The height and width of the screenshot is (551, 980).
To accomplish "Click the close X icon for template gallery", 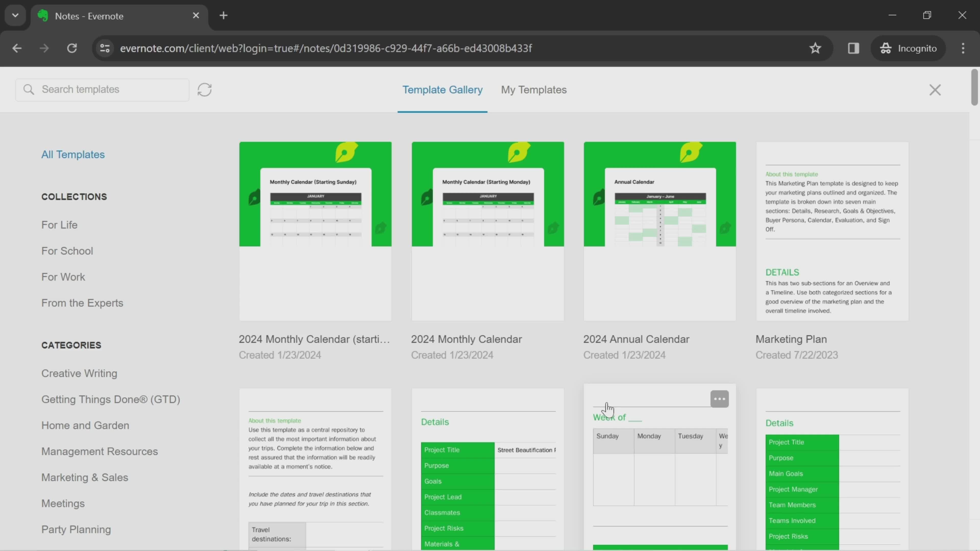I will pyautogui.click(x=935, y=90).
